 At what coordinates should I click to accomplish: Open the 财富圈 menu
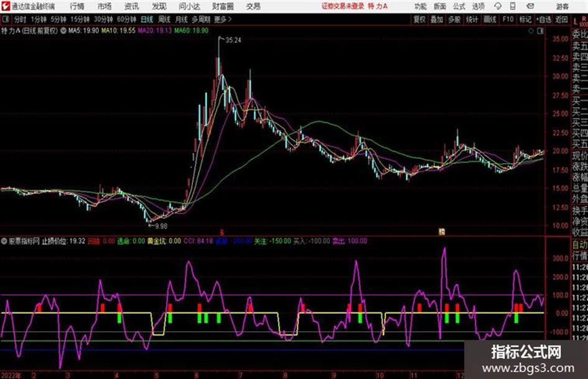(223, 6)
